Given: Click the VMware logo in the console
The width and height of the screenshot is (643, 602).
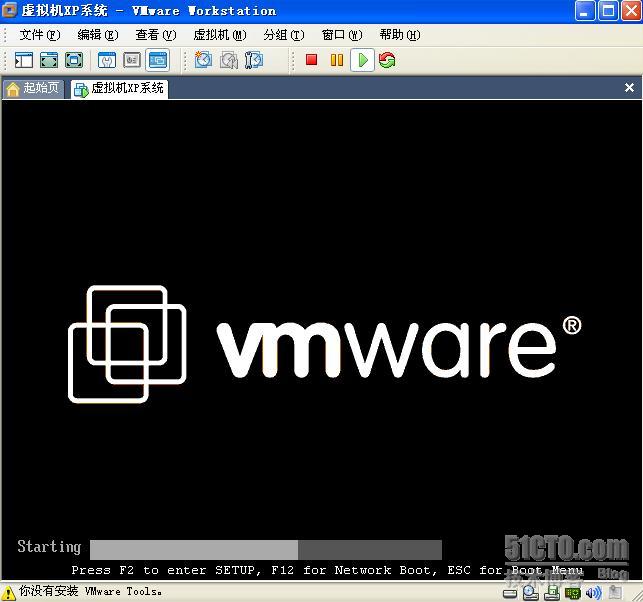Looking at the screenshot, I should point(324,344).
